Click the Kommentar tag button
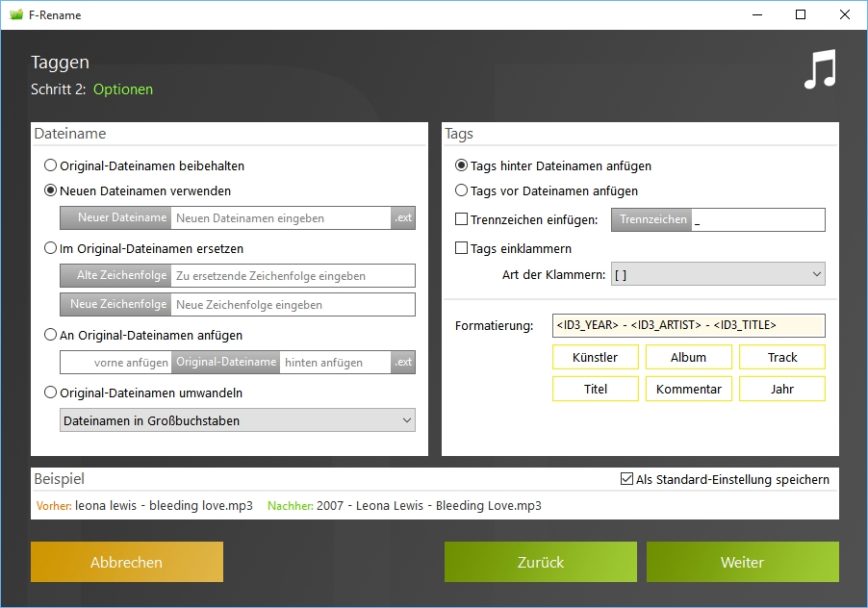This screenshot has height=608, width=868. (x=688, y=389)
